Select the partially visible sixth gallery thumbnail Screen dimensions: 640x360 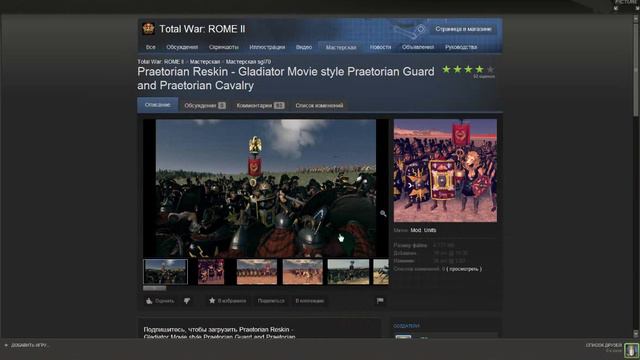pyautogui.click(x=381, y=272)
